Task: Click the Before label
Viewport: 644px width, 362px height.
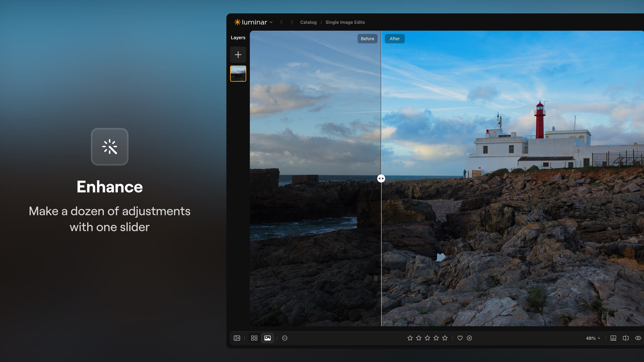Action: (367, 39)
